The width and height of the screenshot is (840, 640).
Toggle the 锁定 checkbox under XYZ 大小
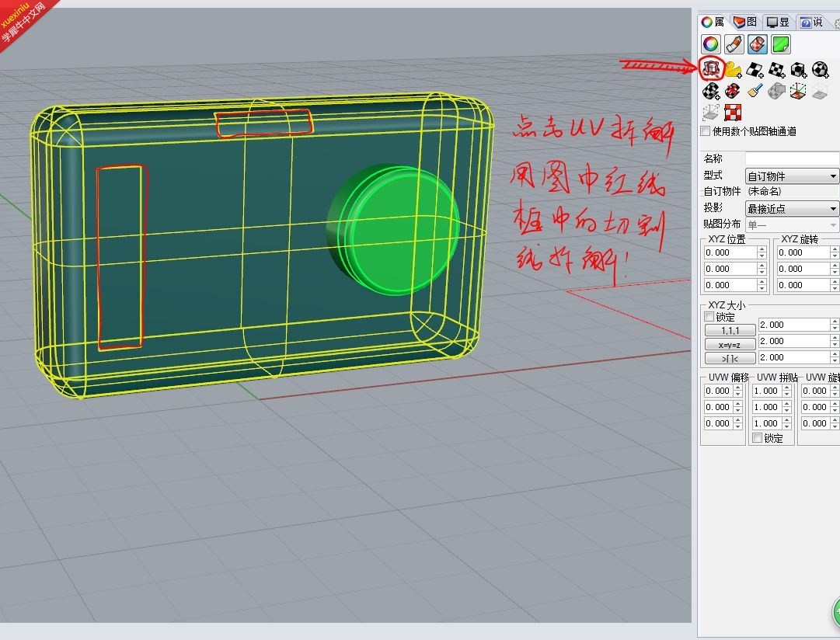[x=709, y=317]
